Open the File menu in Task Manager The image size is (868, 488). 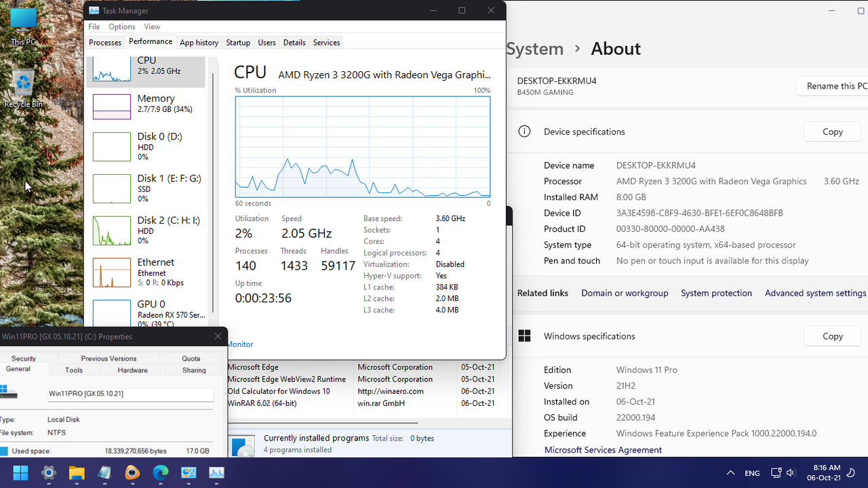click(x=94, y=26)
